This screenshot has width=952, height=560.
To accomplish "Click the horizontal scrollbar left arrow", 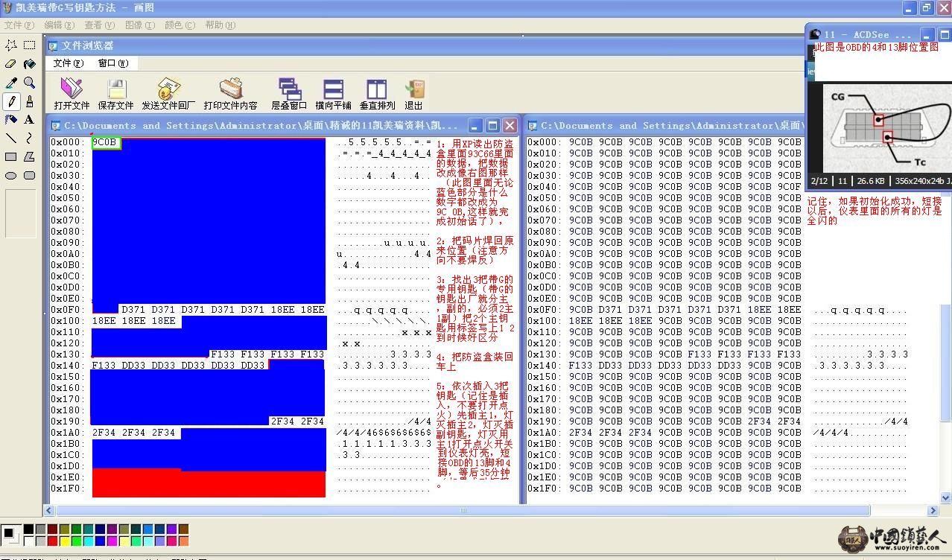I will point(50,510).
